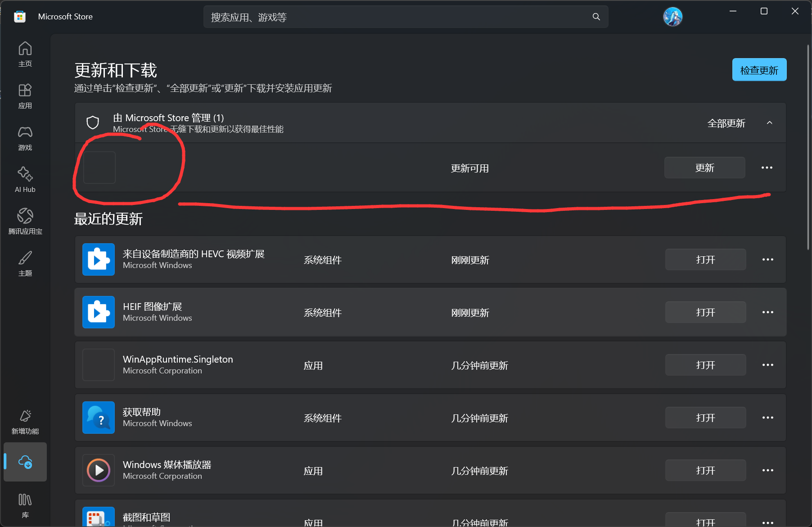Click the shield icon beside Microsoft Store 管理
This screenshot has width=812, height=527.
[93, 123]
